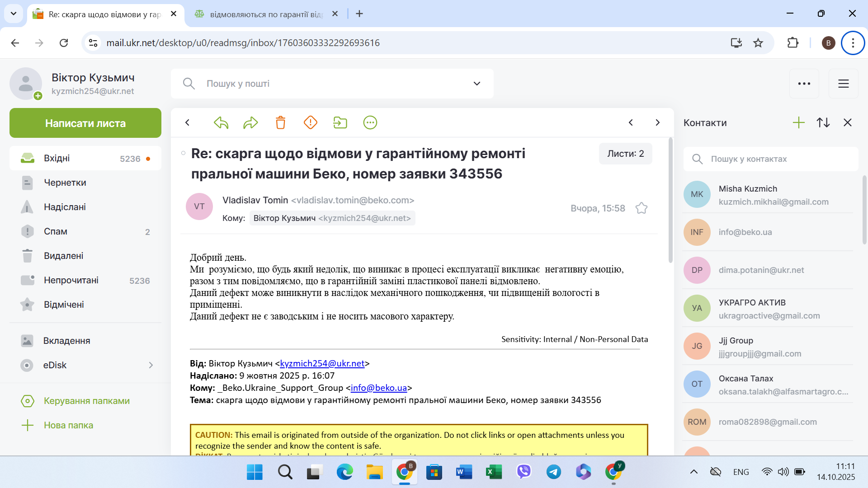This screenshot has height=488, width=868.
Task: Expand Листи: 2 thread counter
Action: pyautogui.click(x=625, y=154)
